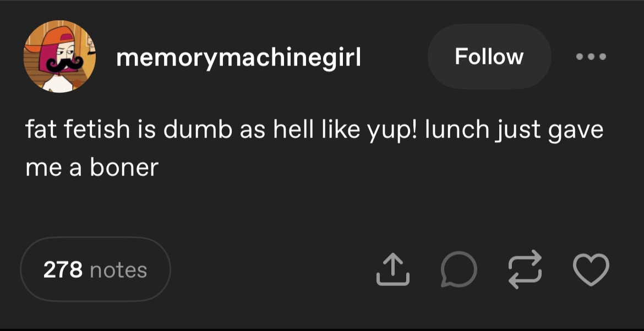
Task: Open the three-dot post options menu
Action: 591,57
